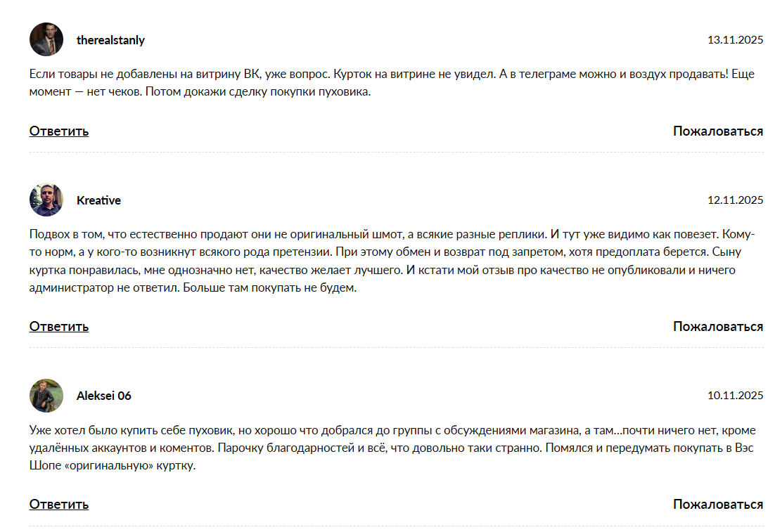The height and width of the screenshot is (532, 775).
Task: Report Aleksei 06's comment using Пожаловаться
Action: (x=717, y=504)
